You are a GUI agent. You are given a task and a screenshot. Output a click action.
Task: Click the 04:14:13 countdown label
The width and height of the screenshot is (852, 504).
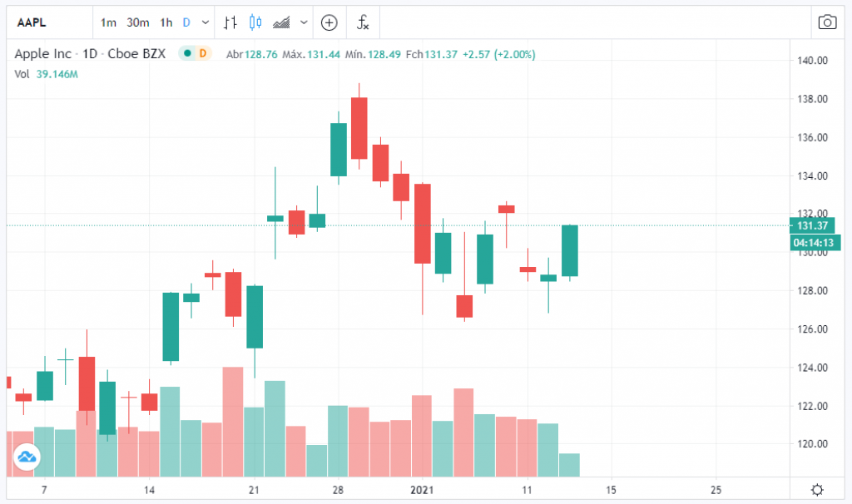(814, 242)
